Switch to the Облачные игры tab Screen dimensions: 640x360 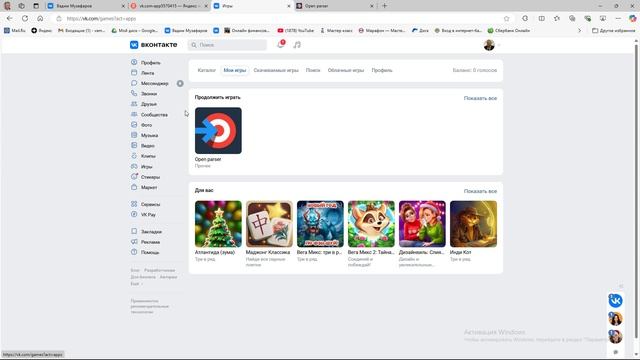(346, 70)
